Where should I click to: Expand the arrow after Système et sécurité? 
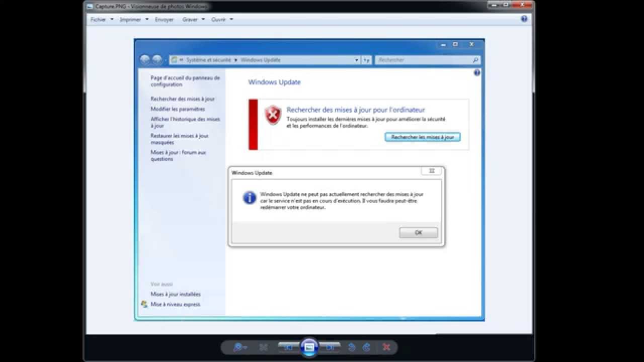coord(235,60)
